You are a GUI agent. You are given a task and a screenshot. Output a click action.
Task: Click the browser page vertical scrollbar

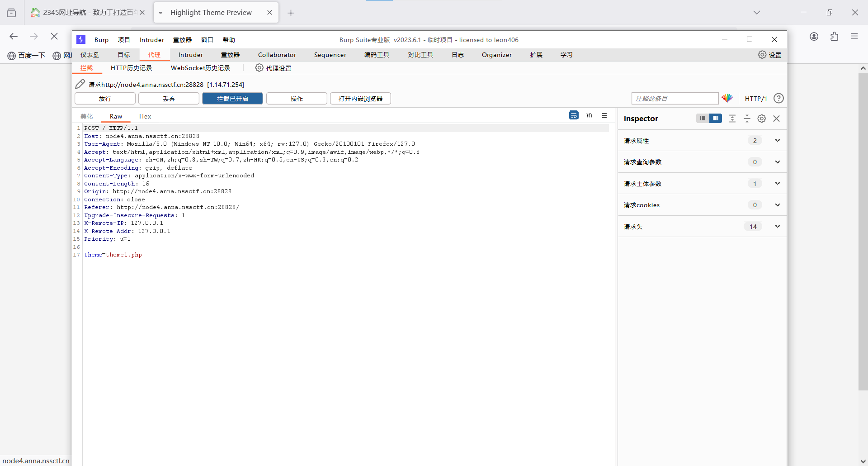863,232
